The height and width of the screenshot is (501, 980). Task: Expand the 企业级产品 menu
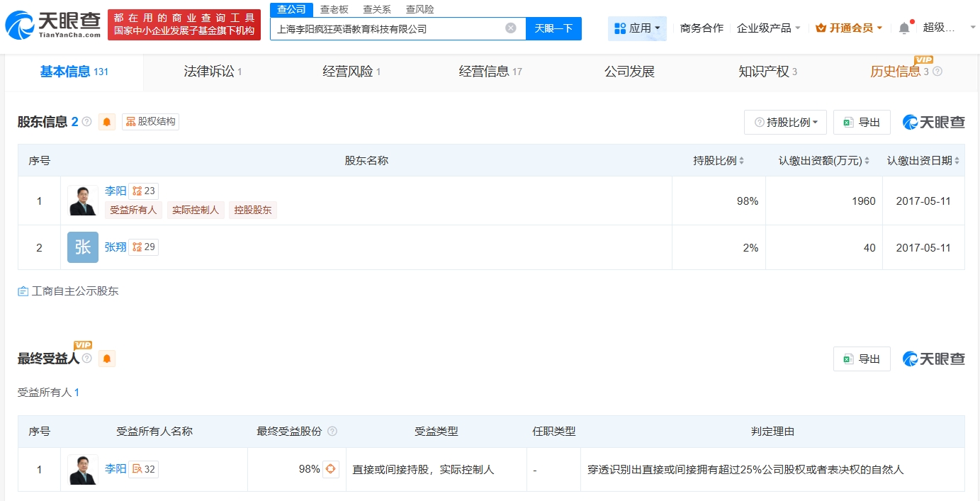click(x=768, y=28)
